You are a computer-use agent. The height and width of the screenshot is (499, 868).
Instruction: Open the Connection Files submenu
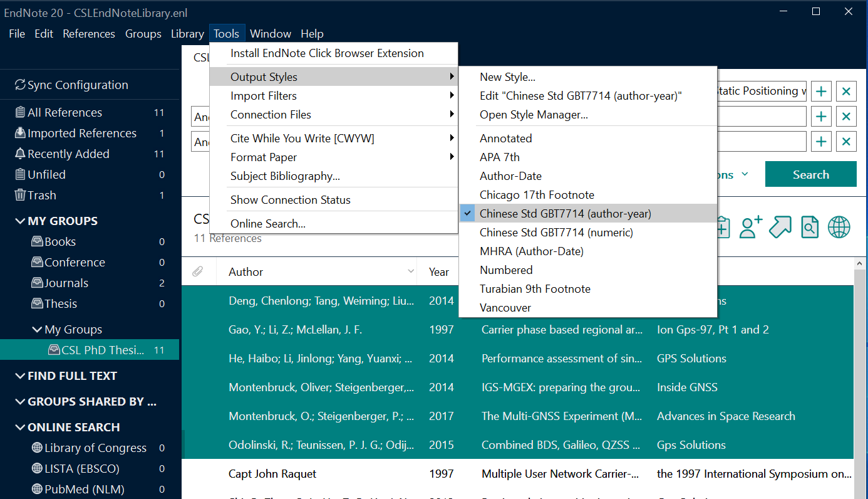(x=334, y=115)
